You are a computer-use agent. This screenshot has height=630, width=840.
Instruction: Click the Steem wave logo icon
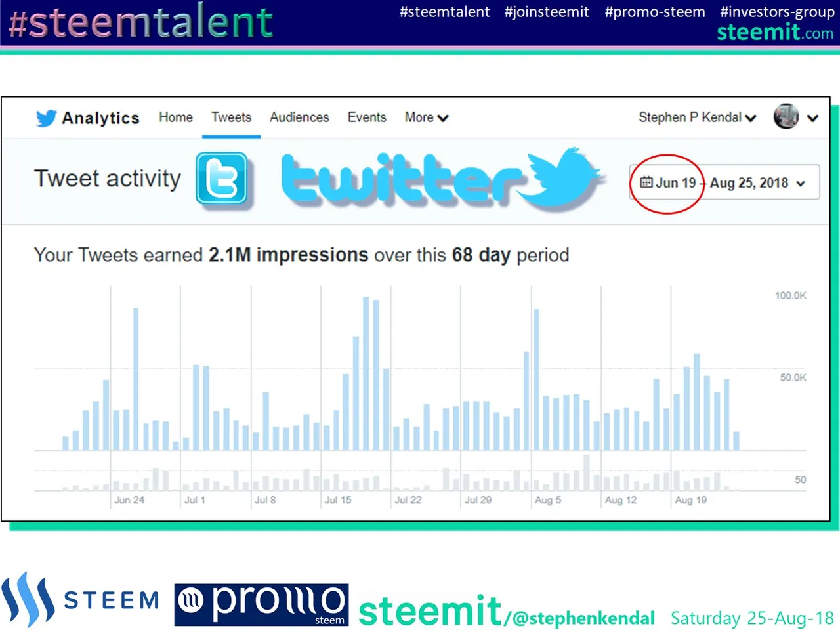click(28, 598)
